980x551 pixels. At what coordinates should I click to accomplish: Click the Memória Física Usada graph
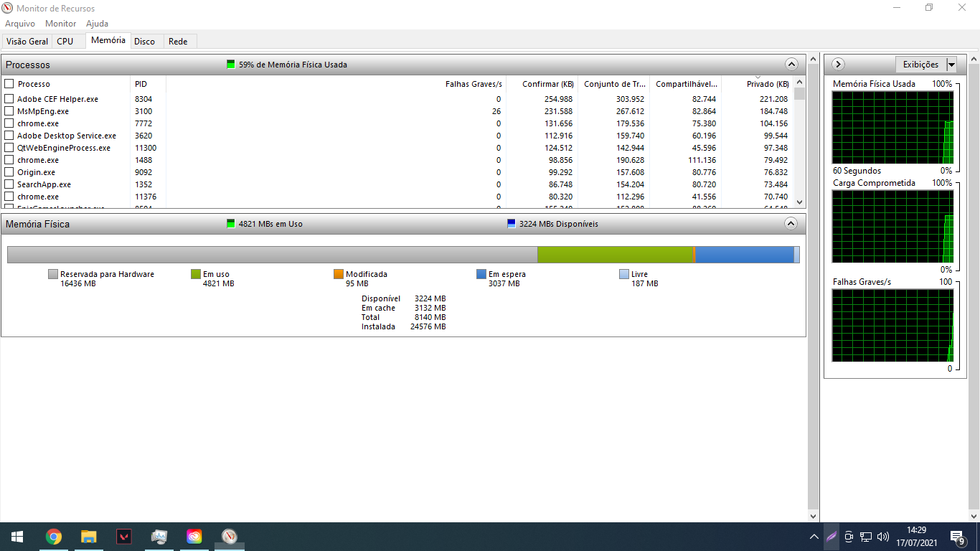892,127
